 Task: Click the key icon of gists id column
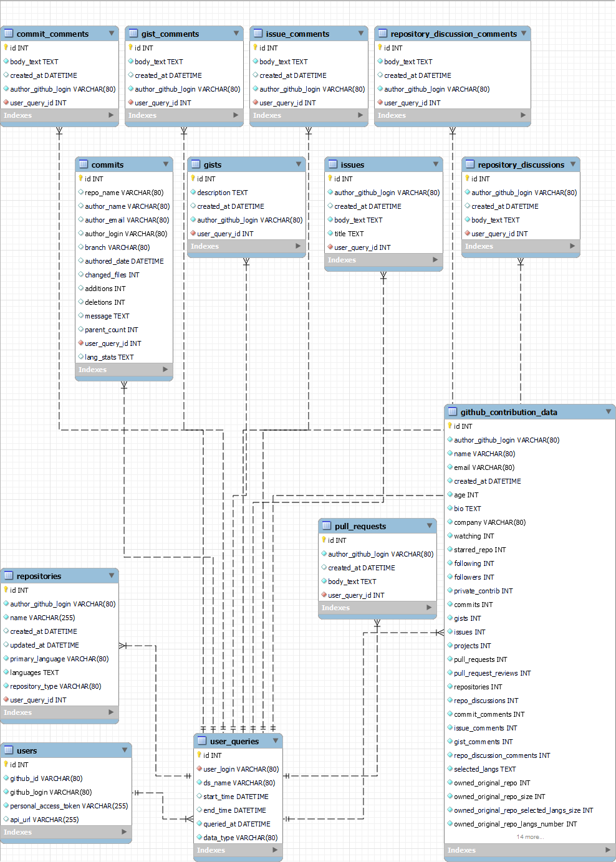(x=193, y=178)
